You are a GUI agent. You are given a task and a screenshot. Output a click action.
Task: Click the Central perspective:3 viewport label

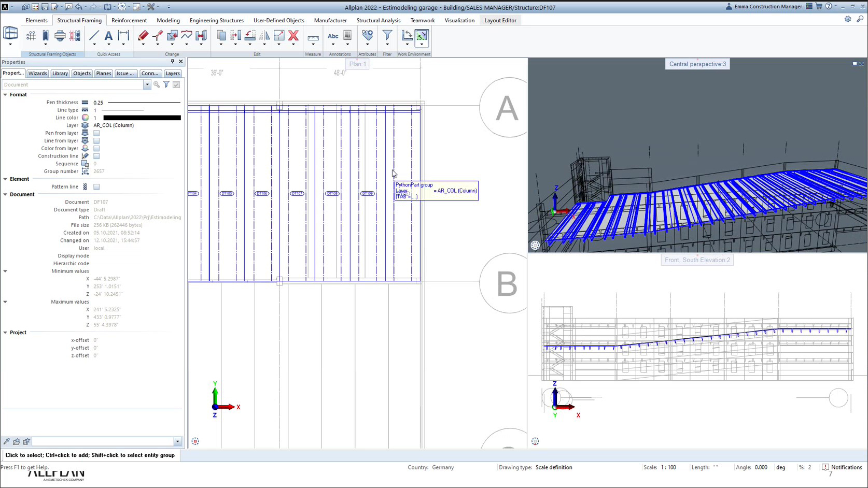697,64
